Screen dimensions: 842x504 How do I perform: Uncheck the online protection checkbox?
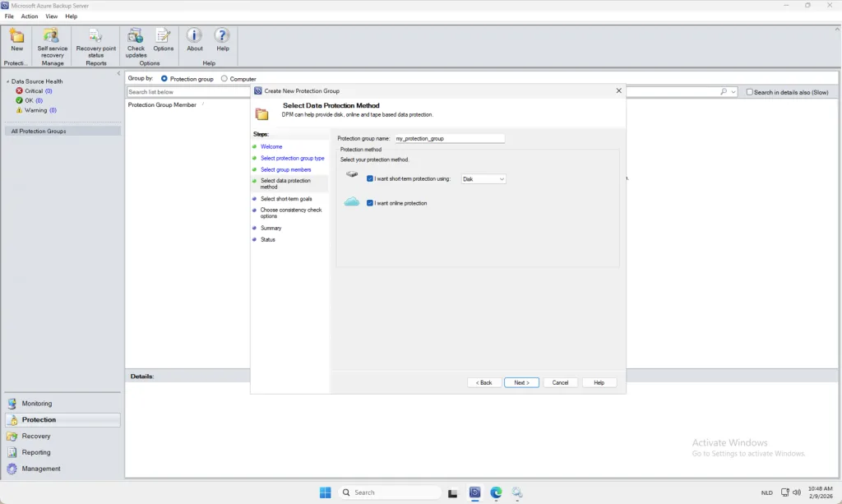[370, 203]
